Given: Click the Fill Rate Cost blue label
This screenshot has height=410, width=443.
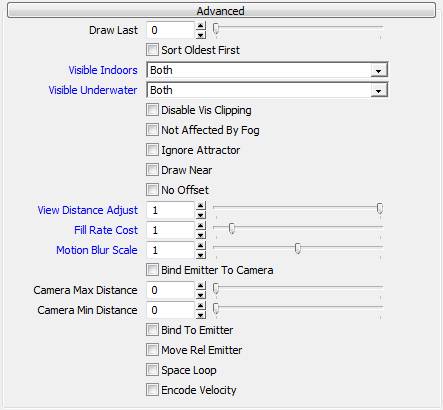Looking at the screenshot, I should pyautogui.click(x=106, y=230).
